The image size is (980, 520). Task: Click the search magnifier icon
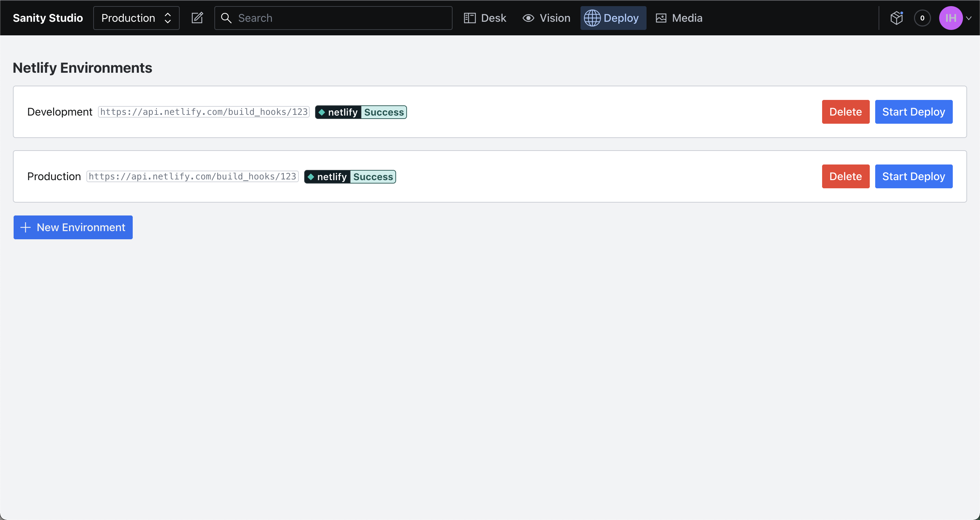pos(226,18)
